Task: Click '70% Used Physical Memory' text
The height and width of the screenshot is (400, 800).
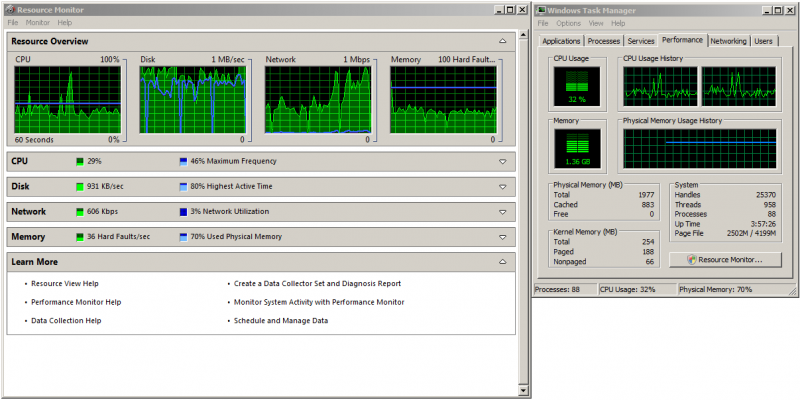Action: click(x=236, y=237)
